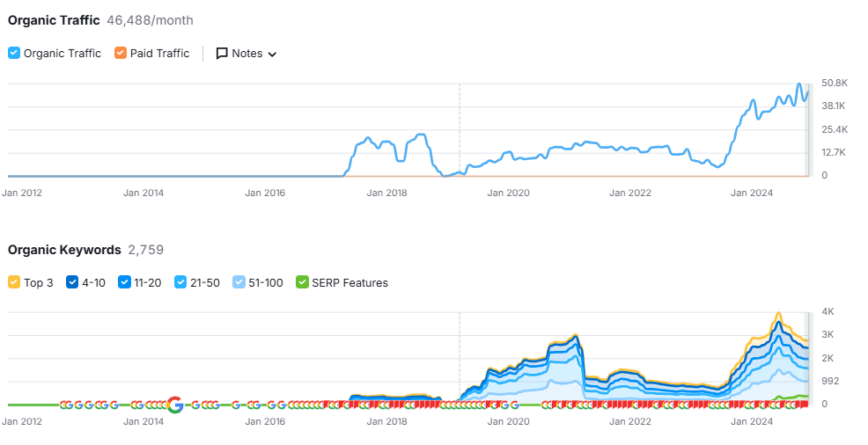868x445 pixels.
Task: Click the large Google logo update marker
Action: tap(174, 405)
